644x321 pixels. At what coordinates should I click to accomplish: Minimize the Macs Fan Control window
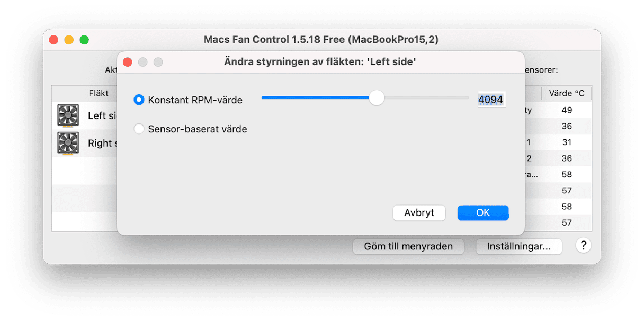pyautogui.click(x=69, y=40)
